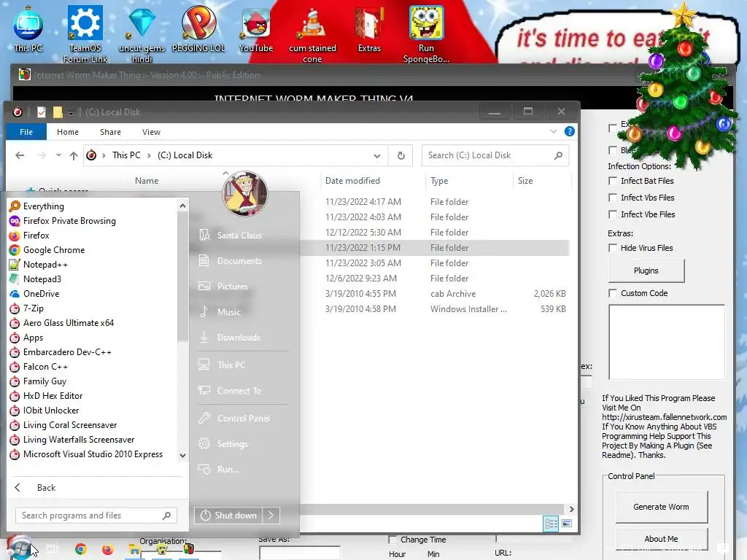Open address bar history dropdown arrow
The image size is (747, 560).
point(377,156)
